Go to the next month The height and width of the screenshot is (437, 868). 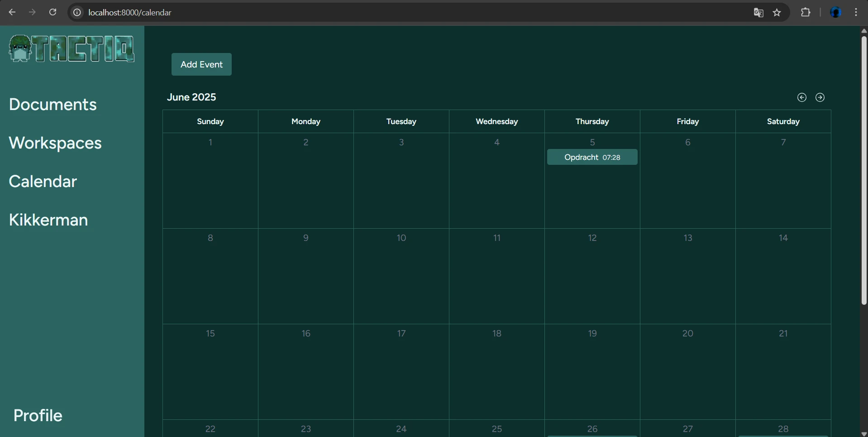(820, 97)
